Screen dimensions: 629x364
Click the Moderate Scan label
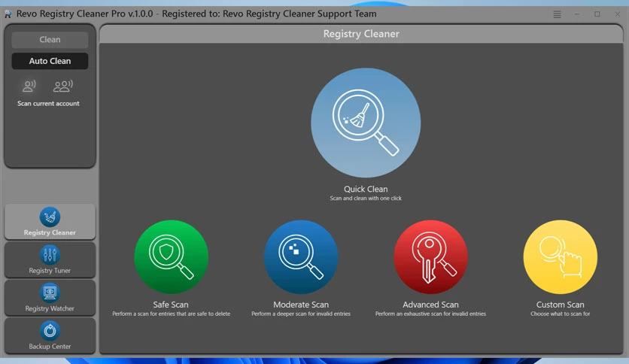pos(301,305)
